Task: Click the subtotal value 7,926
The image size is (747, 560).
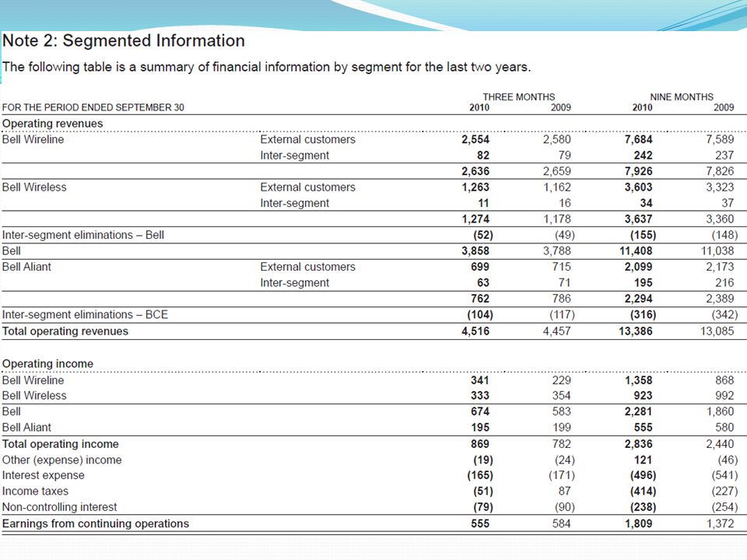Action: (x=638, y=171)
